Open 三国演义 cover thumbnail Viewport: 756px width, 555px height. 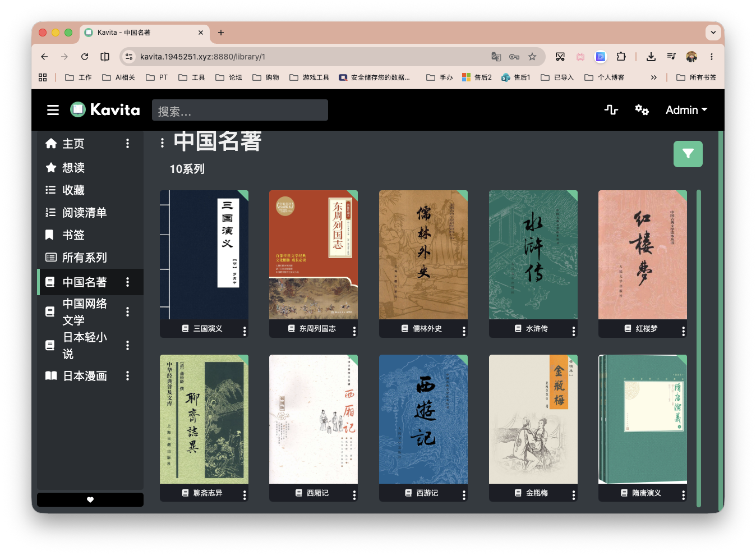pos(204,255)
